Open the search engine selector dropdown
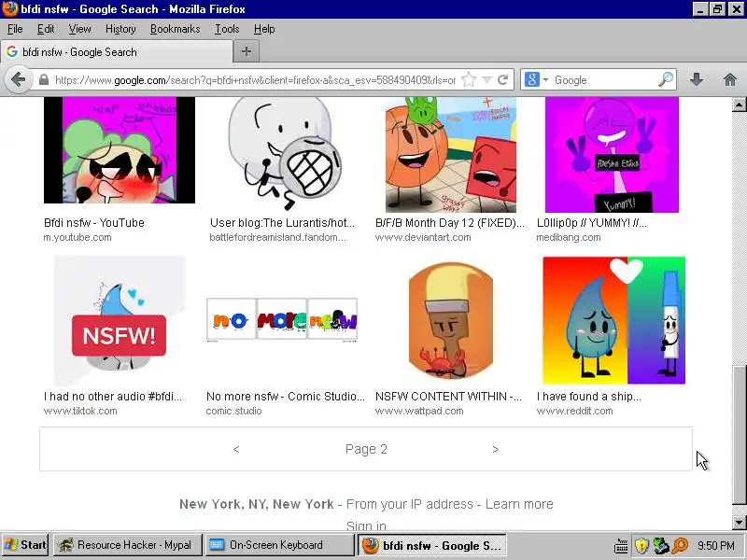Image resolution: width=747 pixels, height=560 pixels. tap(536, 79)
